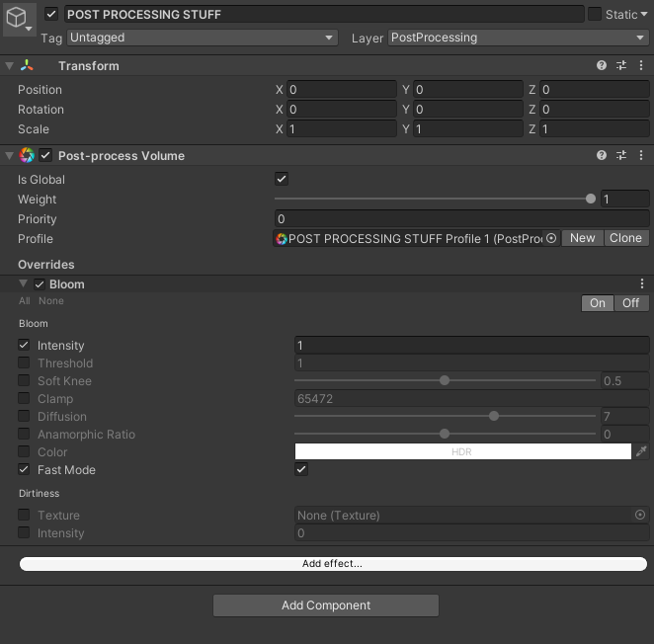
Task: Click the Clone profile button
Action: pyautogui.click(x=625, y=238)
